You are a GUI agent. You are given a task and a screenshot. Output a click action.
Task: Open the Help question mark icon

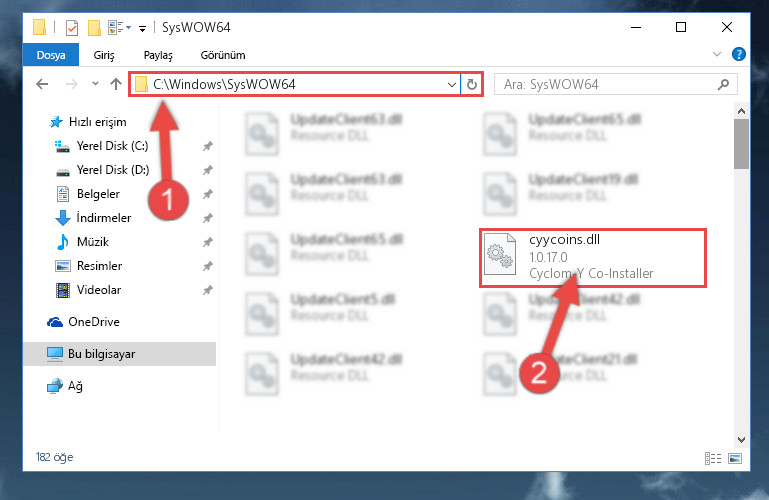(739, 54)
